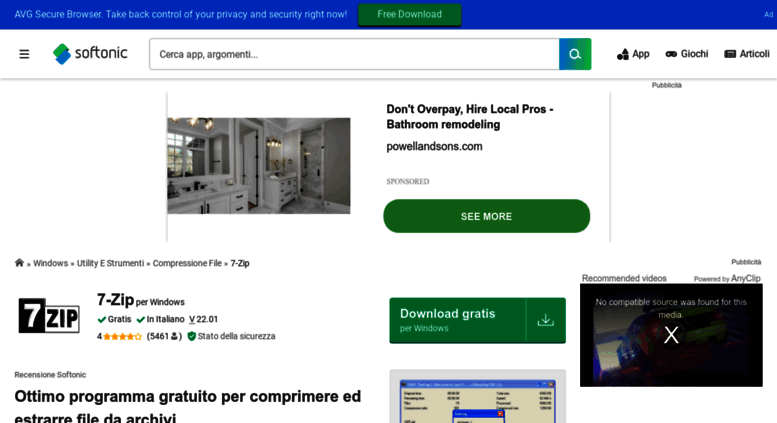Click the SEE MORE ad button
Viewport: 777px width, 423px height.
pos(487,216)
